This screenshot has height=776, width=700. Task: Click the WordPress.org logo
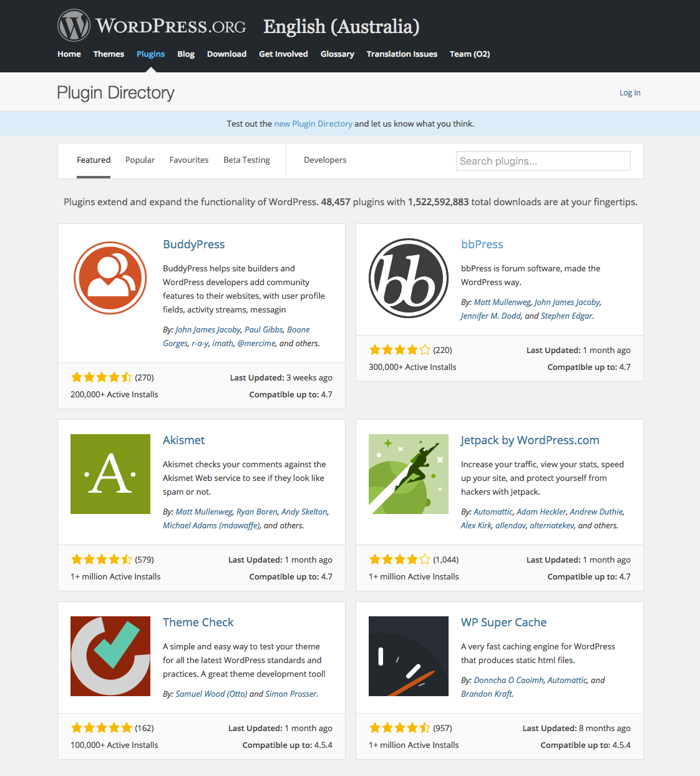tap(152, 26)
